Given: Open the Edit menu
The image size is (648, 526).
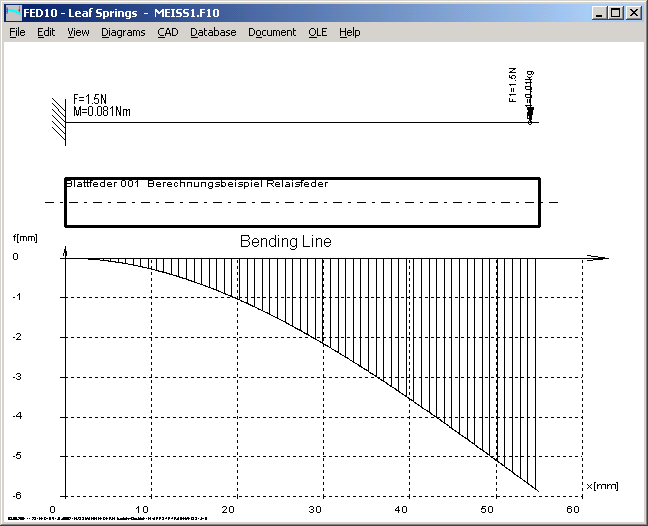Looking at the screenshot, I should point(46,32).
